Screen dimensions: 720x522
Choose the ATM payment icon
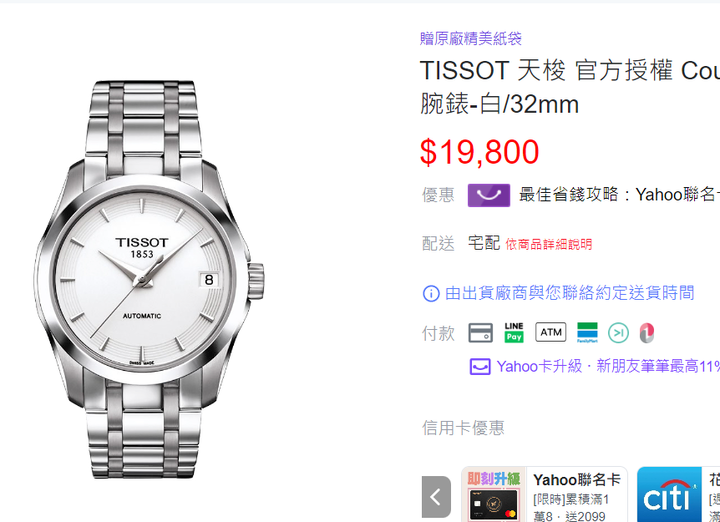(x=551, y=332)
